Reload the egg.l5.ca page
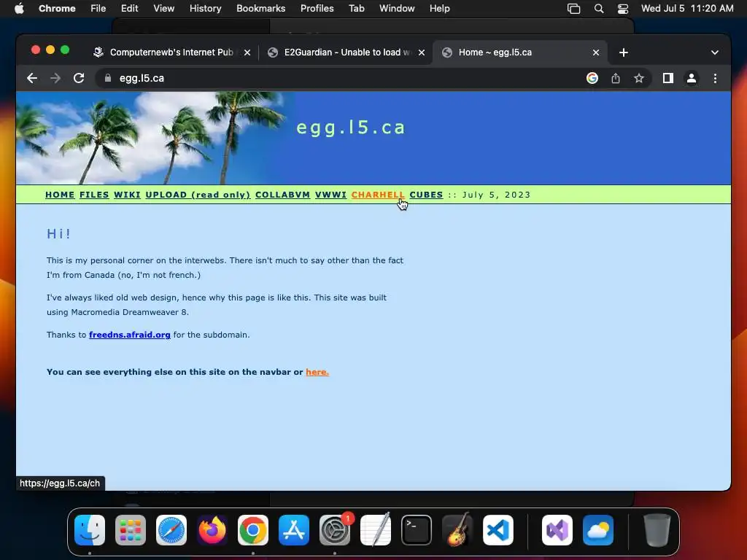This screenshot has height=560, width=747. click(x=79, y=78)
